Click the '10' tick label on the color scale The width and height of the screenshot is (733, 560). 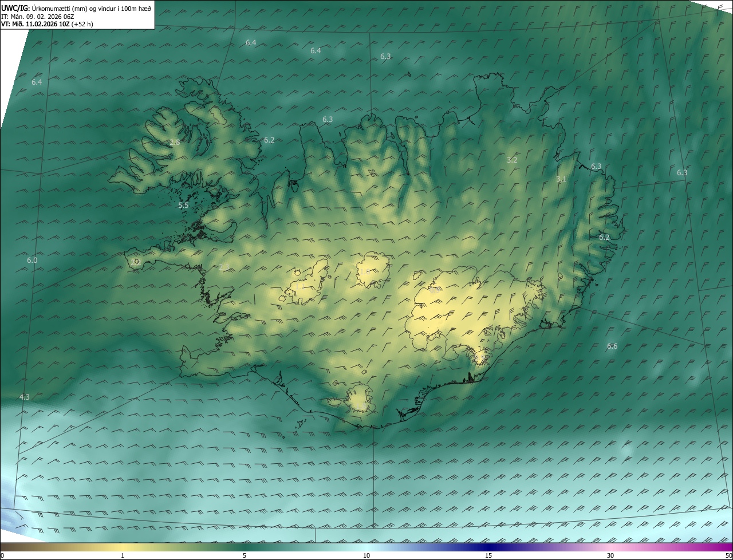point(366,555)
